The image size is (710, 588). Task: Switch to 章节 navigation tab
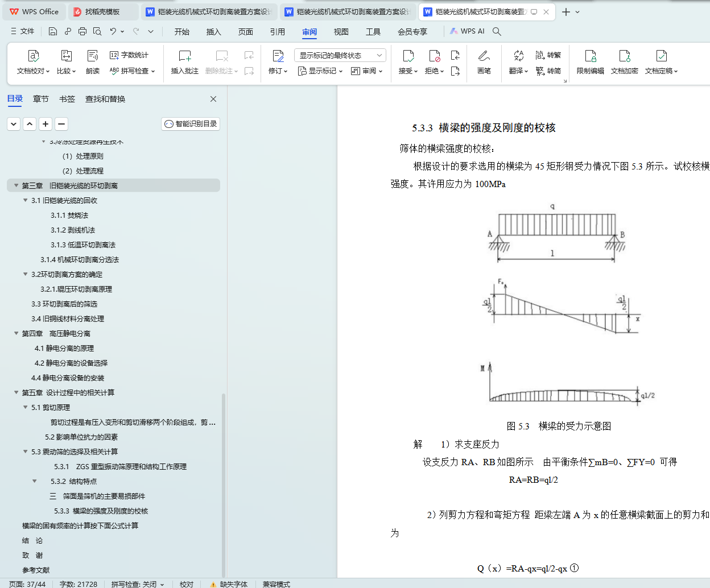coord(41,99)
